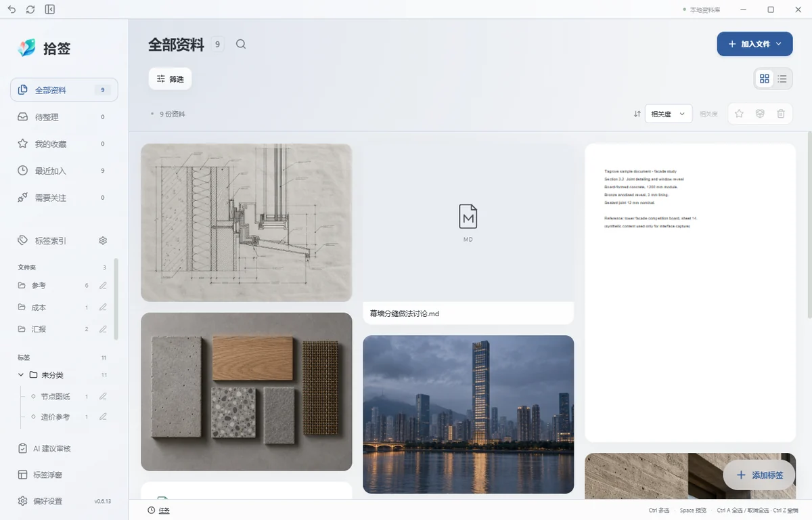Image resolution: width=812 pixels, height=520 pixels.
Task: Click the undo arrow in title bar
Action: click(12, 9)
